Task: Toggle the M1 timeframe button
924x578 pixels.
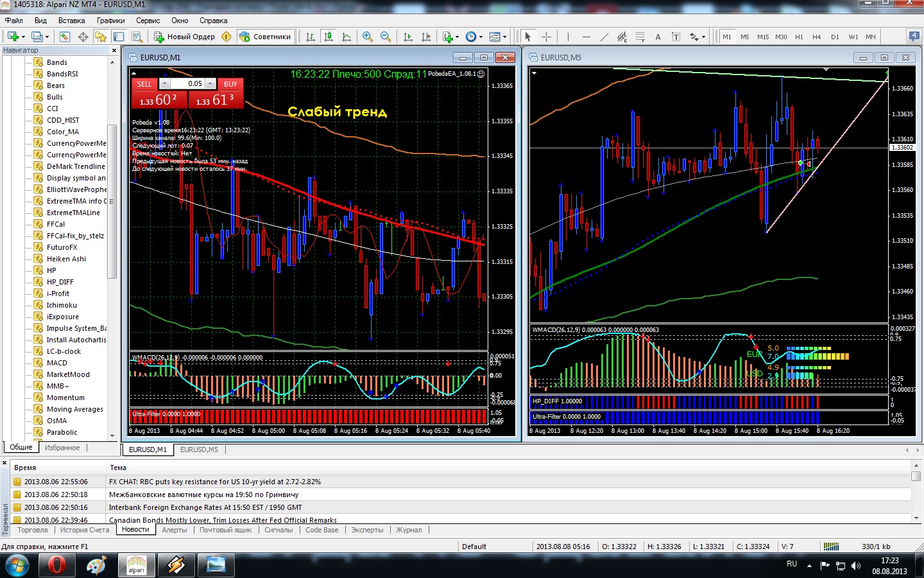Action: 726,37
